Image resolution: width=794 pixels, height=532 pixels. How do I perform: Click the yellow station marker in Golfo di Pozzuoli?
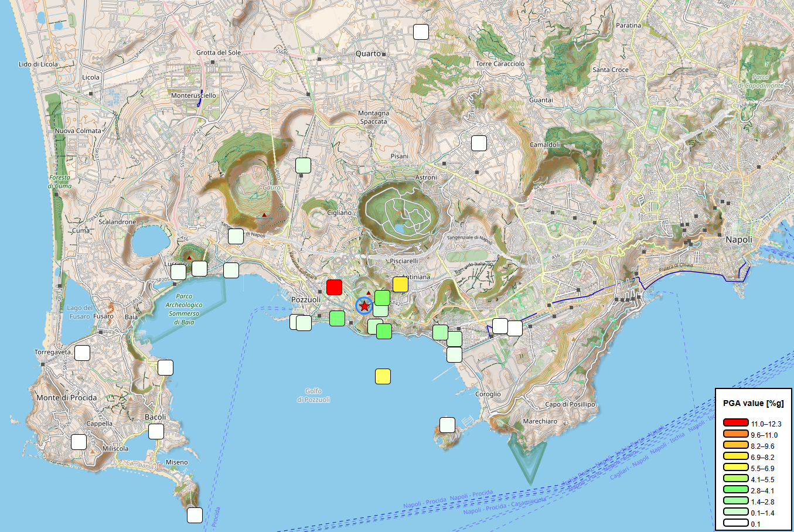(383, 376)
